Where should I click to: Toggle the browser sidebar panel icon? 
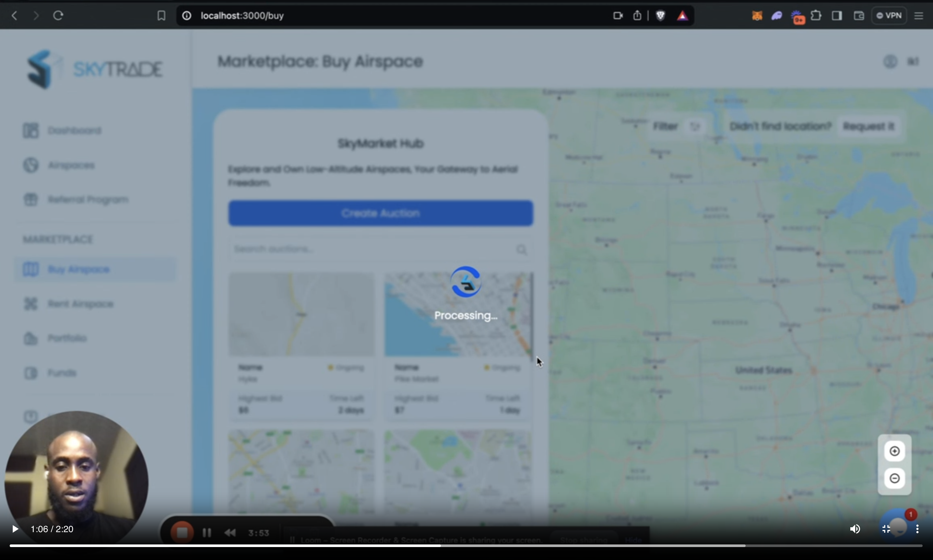point(837,16)
